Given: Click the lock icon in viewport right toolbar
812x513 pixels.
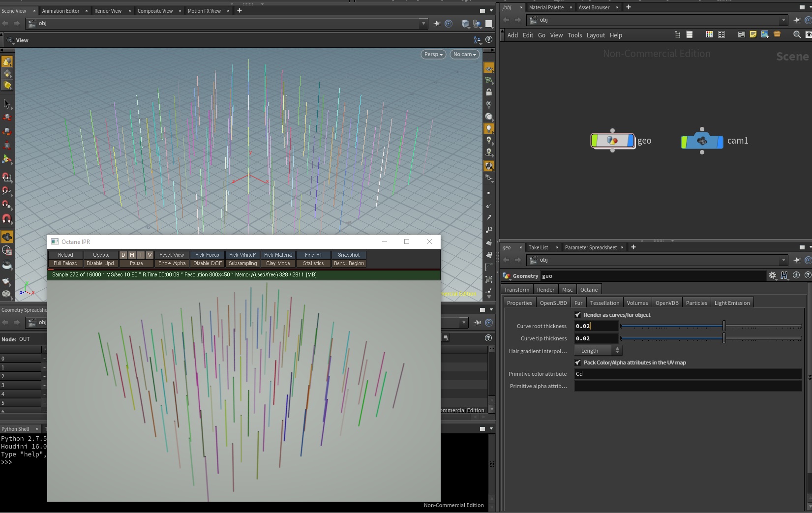Looking at the screenshot, I should (x=488, y=92).
